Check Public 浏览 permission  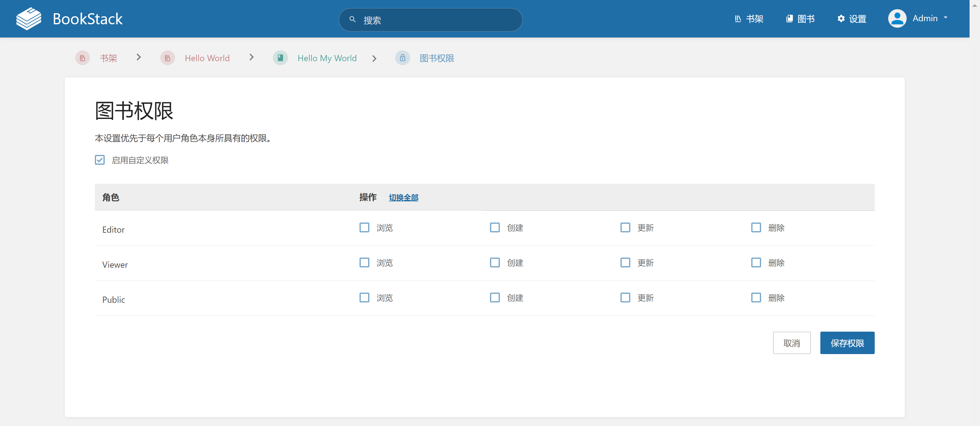point(364,297)
